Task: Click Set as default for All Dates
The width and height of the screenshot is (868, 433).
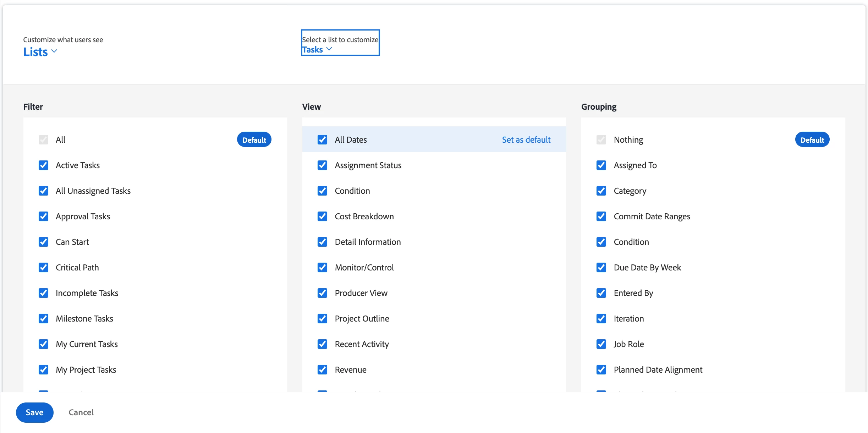Action: click(526, 140)
